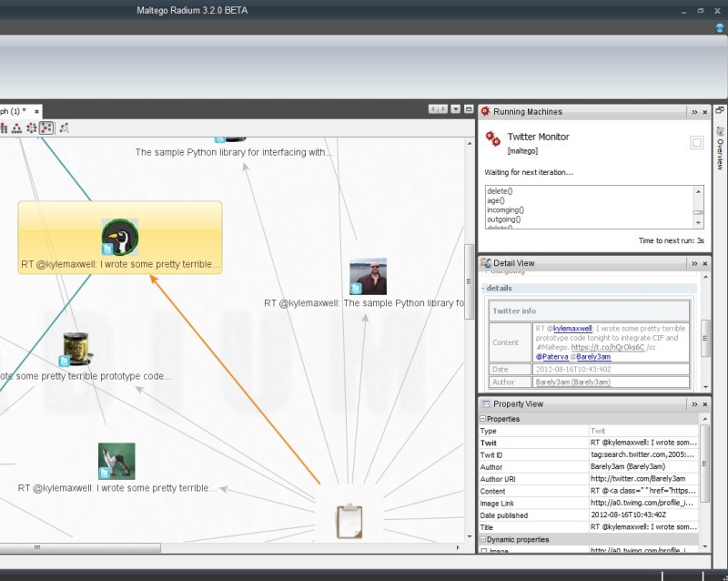Click Detail View scrollbar down arrow

point(705,387)
